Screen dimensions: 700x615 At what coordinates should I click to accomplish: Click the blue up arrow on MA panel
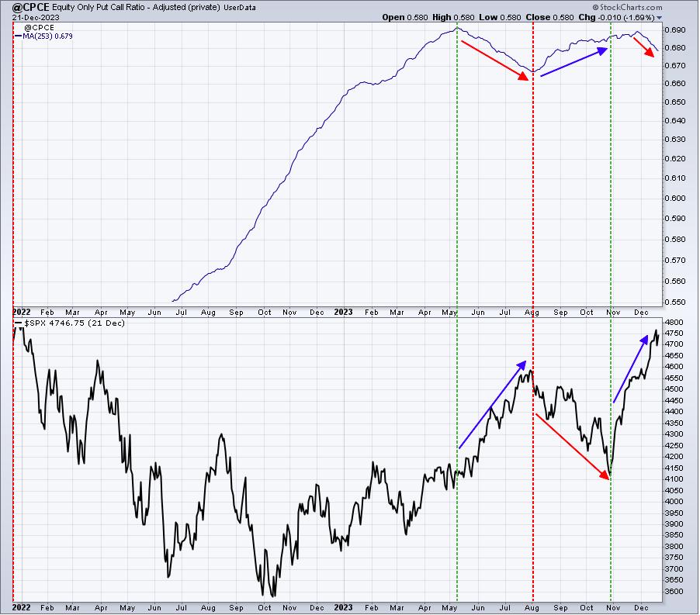(x=574, y=62)
